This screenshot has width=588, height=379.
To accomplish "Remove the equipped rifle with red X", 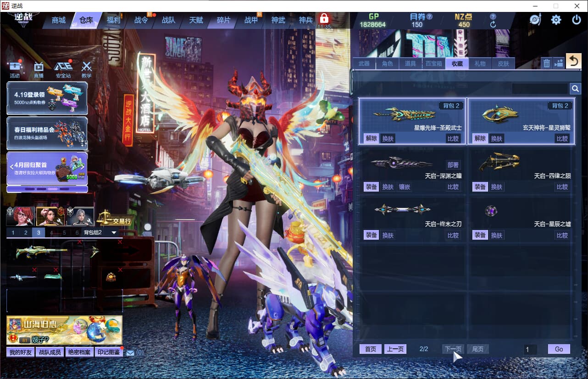I will [79, 242].
